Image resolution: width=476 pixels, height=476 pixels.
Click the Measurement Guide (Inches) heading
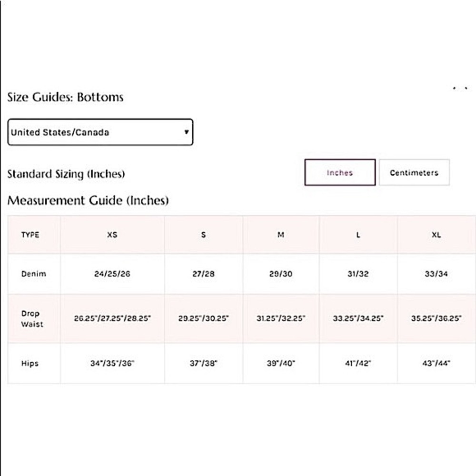click(88, 200)
